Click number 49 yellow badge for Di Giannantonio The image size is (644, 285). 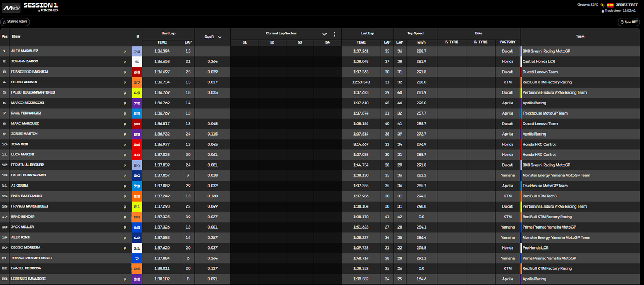pos(137,93)
